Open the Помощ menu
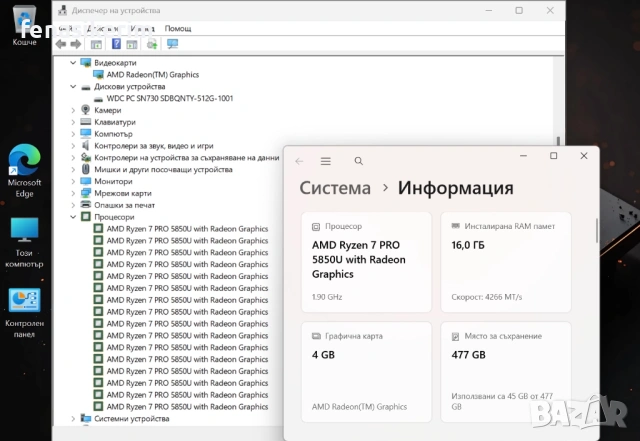The width and height of the screenshot is (640, 441). click(178, 29)
